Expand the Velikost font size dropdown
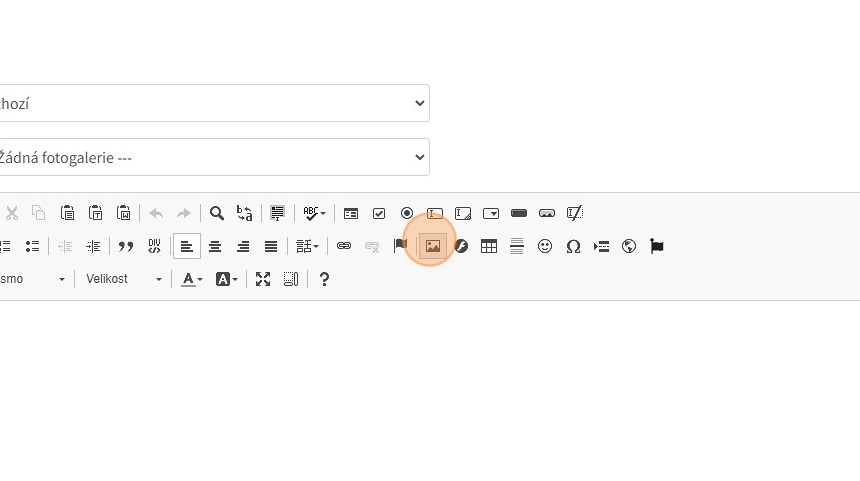The height and width of the screenshot is (481, 860). point(123,279)
